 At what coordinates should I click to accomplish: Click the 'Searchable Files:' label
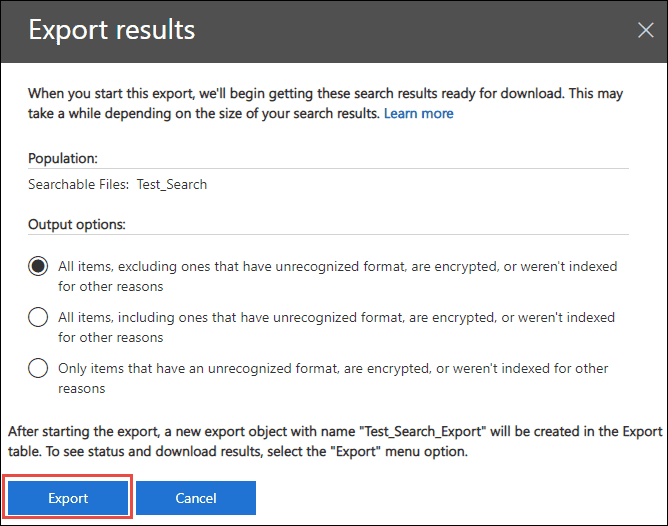pos(78,185)
